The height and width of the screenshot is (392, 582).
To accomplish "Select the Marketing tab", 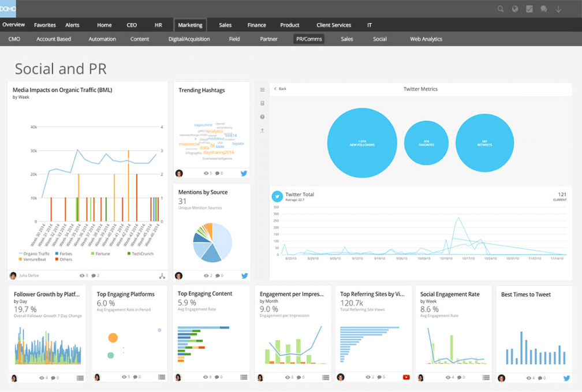I will [x=190, y=25].
